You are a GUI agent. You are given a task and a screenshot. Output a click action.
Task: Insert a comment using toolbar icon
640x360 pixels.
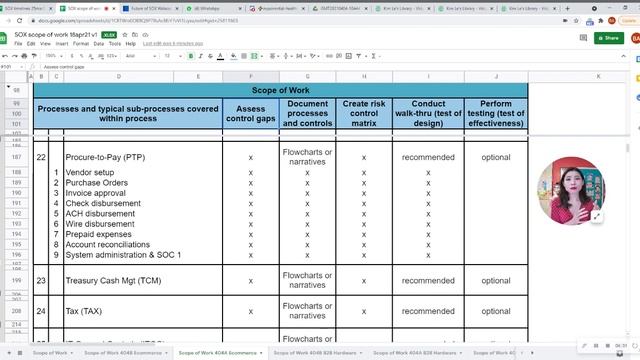click(x=339, y=56)
